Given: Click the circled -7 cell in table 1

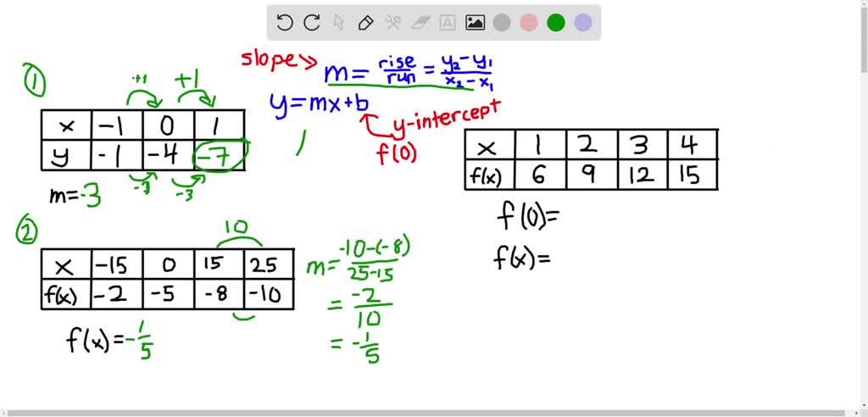Looking at the screenshot, I should (x=220, y=156).
